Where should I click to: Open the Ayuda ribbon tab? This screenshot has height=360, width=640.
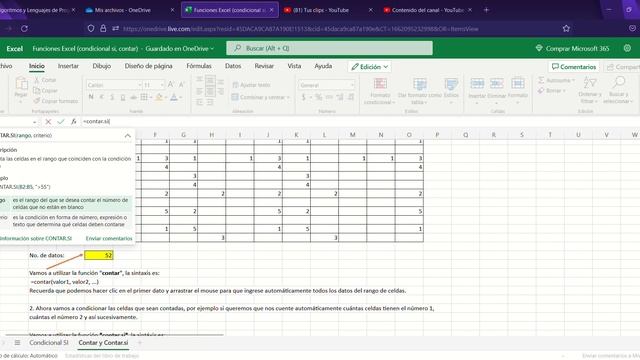323,66
